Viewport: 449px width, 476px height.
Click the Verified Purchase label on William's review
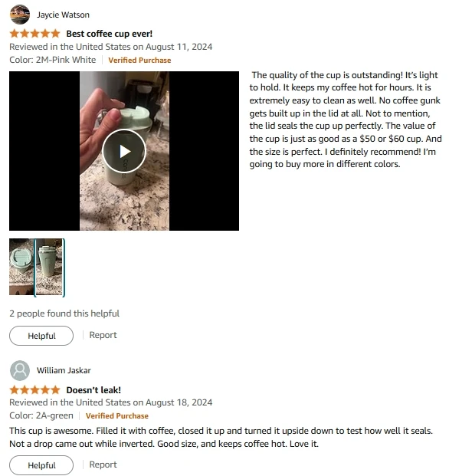(x=116, y=416)
